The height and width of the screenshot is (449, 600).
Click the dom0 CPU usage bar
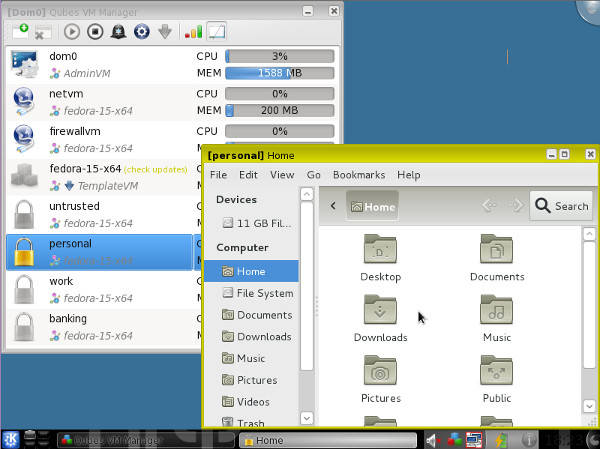(280, 56)
